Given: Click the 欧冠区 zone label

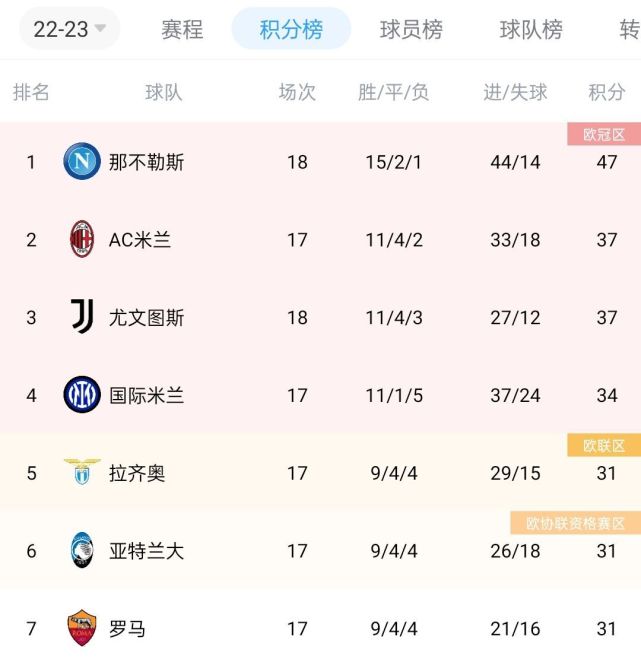Looking at the screenshot, I should [x=604, y=135].
